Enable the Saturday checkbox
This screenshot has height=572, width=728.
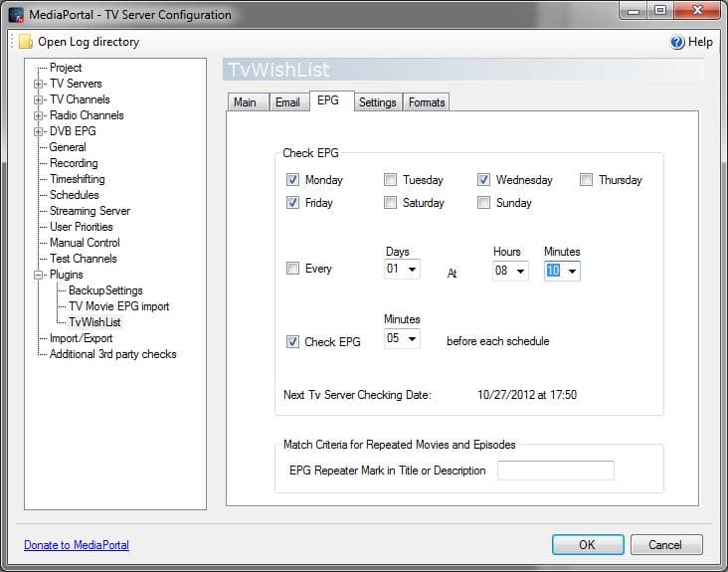[x=391, y=202]
